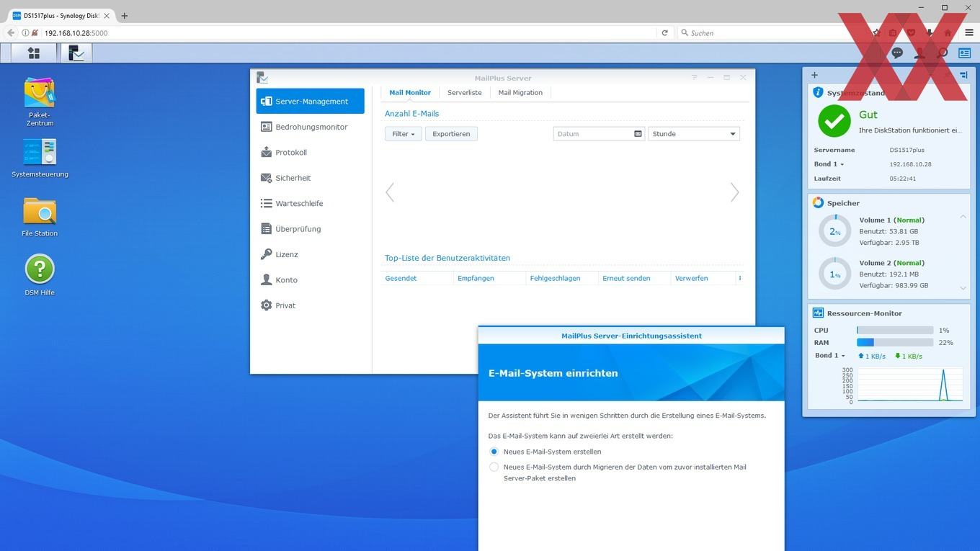
Task: Click the green check health status icon
Action: [x=834, y=121]
